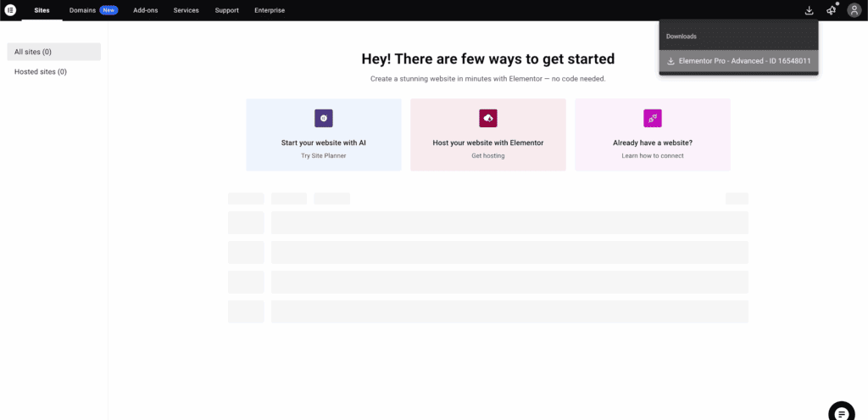Open the chat support bubble icon

842,412
